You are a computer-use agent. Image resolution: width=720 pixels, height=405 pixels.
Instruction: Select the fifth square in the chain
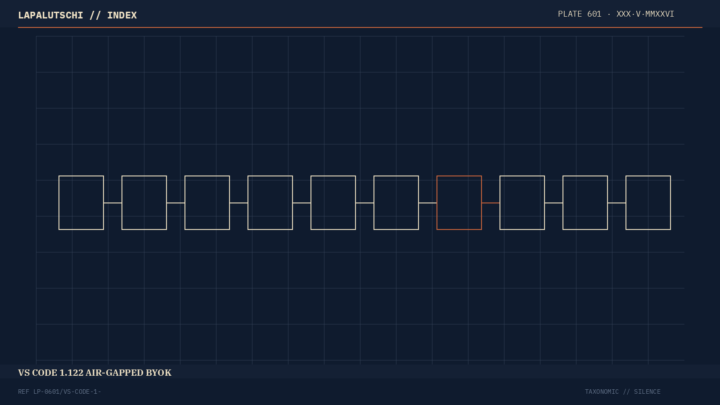333,202
